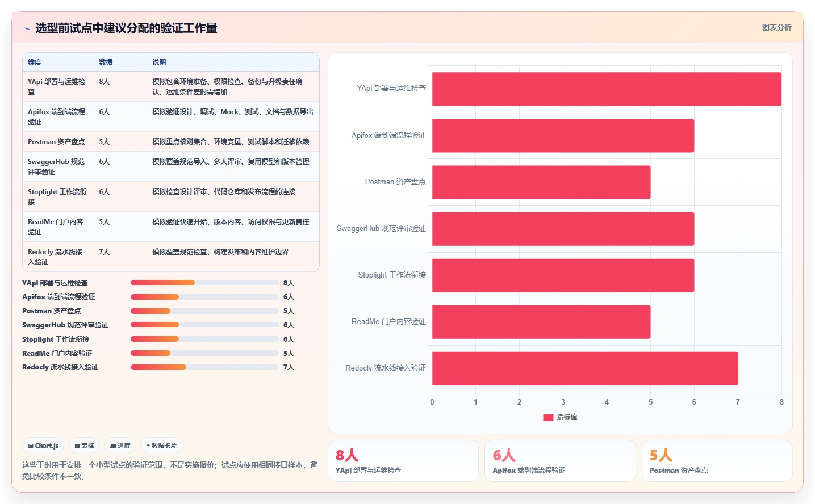Click the SwaggerHub 规范评审验证 cell in the table
Screen dimensions: 815x504
click(x=57, y=166)
